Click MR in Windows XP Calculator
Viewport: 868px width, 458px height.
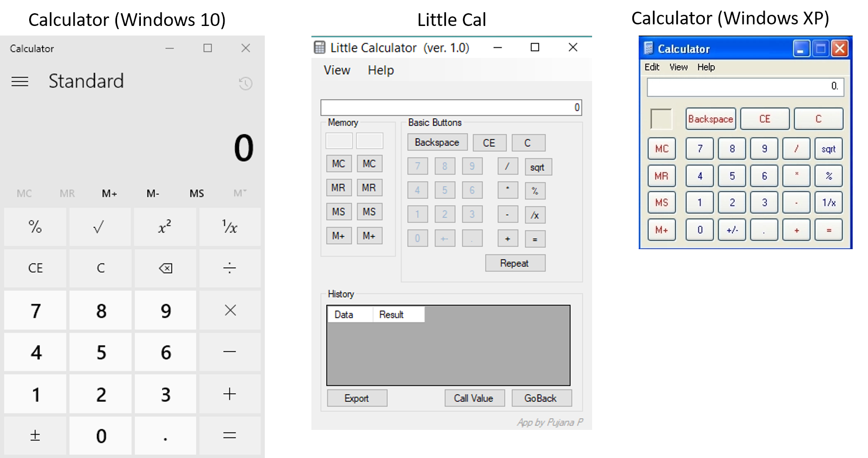(x=662, y=175)
